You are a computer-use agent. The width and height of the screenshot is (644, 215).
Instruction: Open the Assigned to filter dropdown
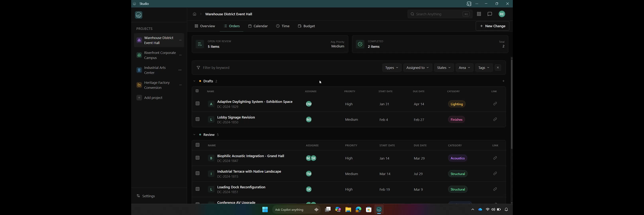coord(417,68)
